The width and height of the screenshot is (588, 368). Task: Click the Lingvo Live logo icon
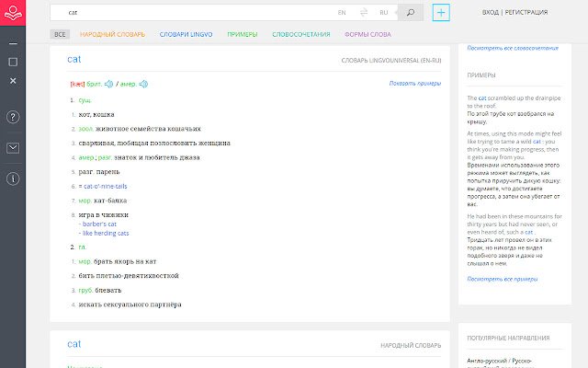13,13
